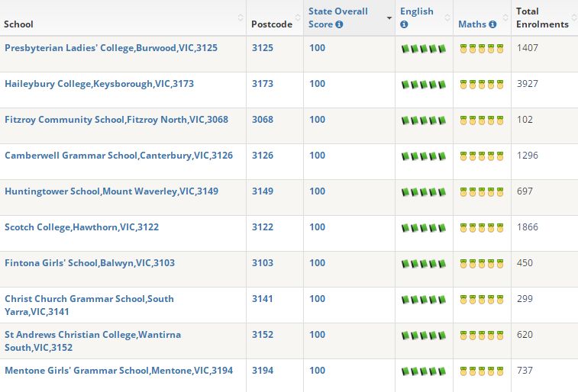Click postcode 3122 link

click(x=263, y=227)
